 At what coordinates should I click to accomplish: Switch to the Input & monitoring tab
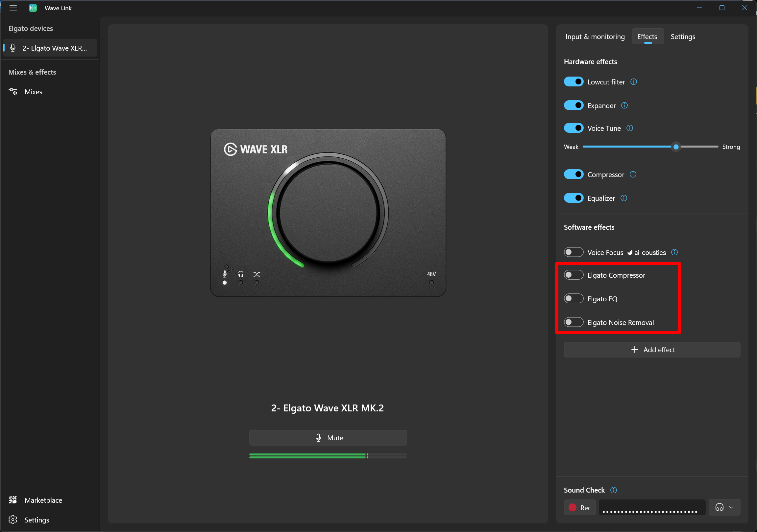click(595, 36)
